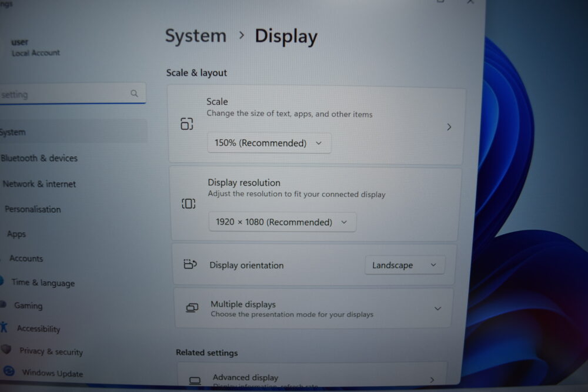Viewport: 588px width, 392px height.
Task: Open the Landscape orientation dropdown
Action: tap(405, 265)
